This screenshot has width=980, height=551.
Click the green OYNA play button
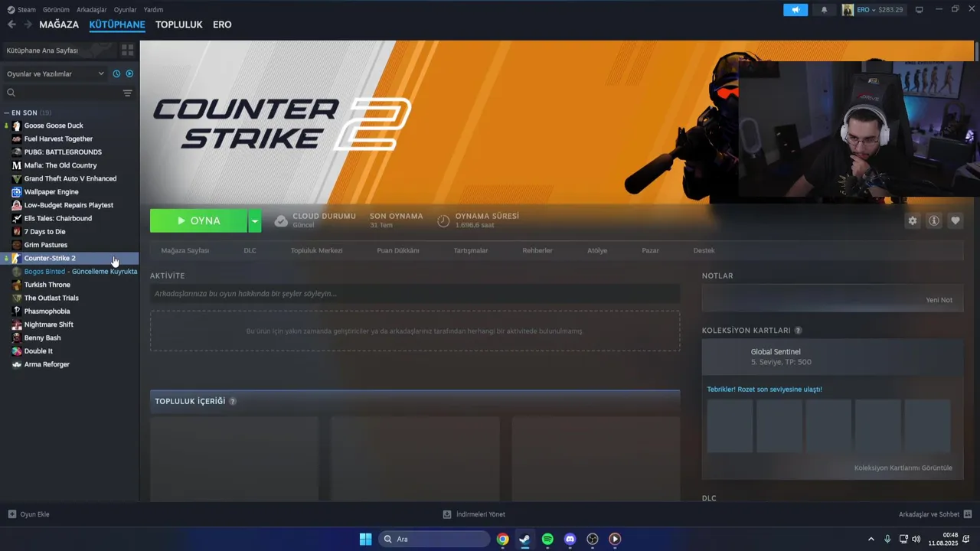pyautogui.click(x=198, y=221)
